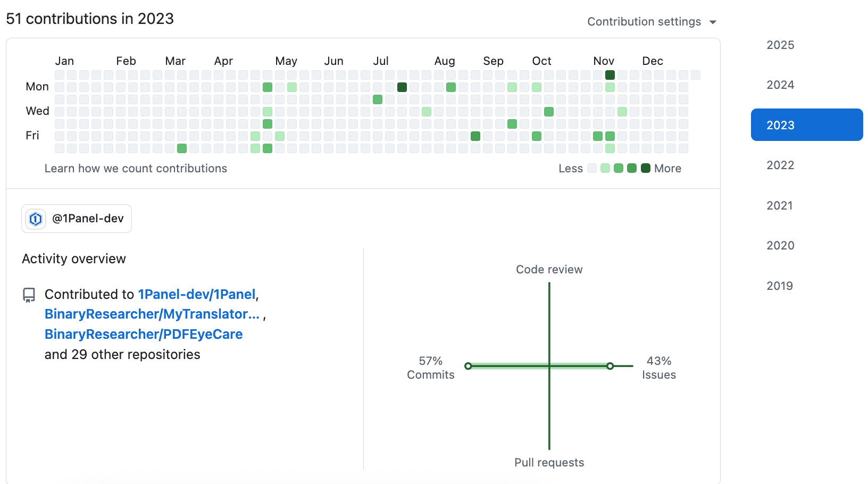The height and width of the screenshot is (484, 868).
Task: Click the medium green square under August
Action: [451, 87]
